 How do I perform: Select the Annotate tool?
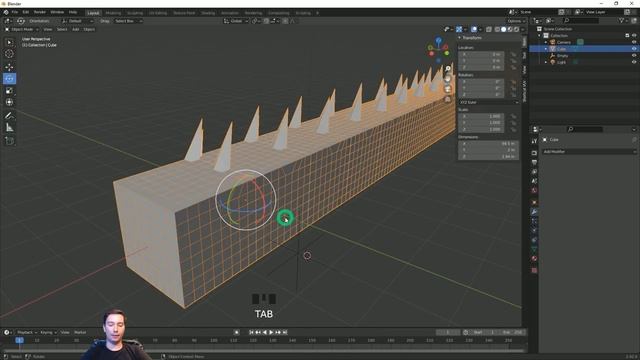[x=9, y=116]
